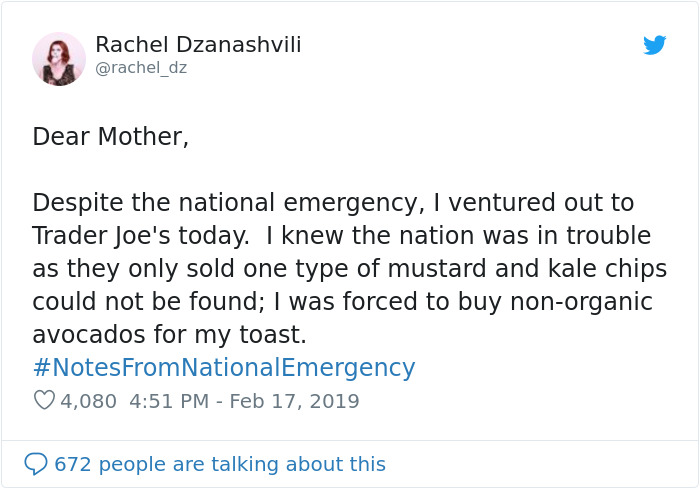Image resolution: width=700 pixels, height=489 pixels.
Task: Open the #NotesFromNationalEmergency hashtag
Action: 223,368
